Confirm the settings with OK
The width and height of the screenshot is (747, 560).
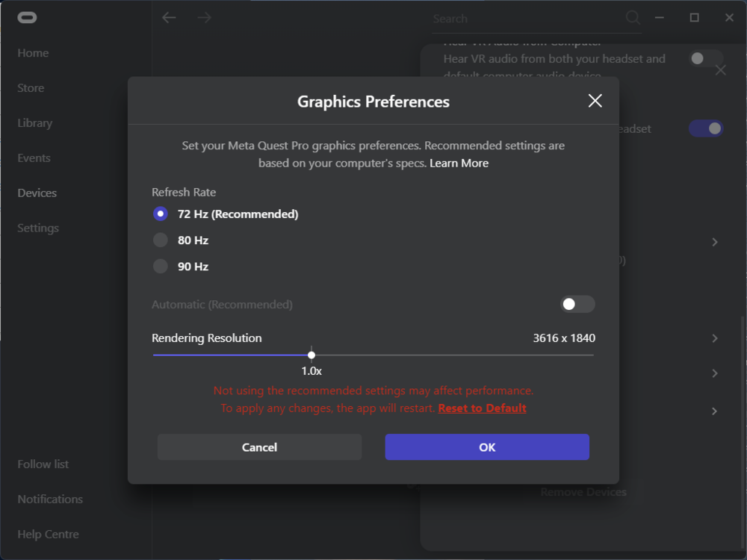[487, 447]
